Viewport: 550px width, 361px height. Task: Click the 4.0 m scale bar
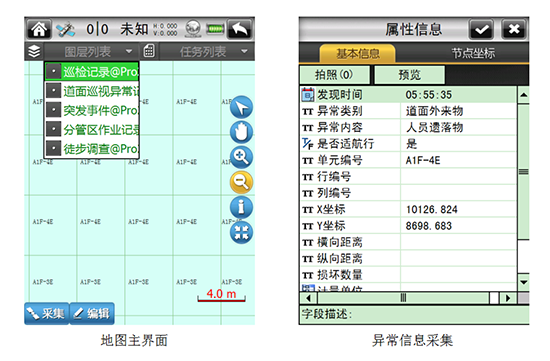point(221,295)
